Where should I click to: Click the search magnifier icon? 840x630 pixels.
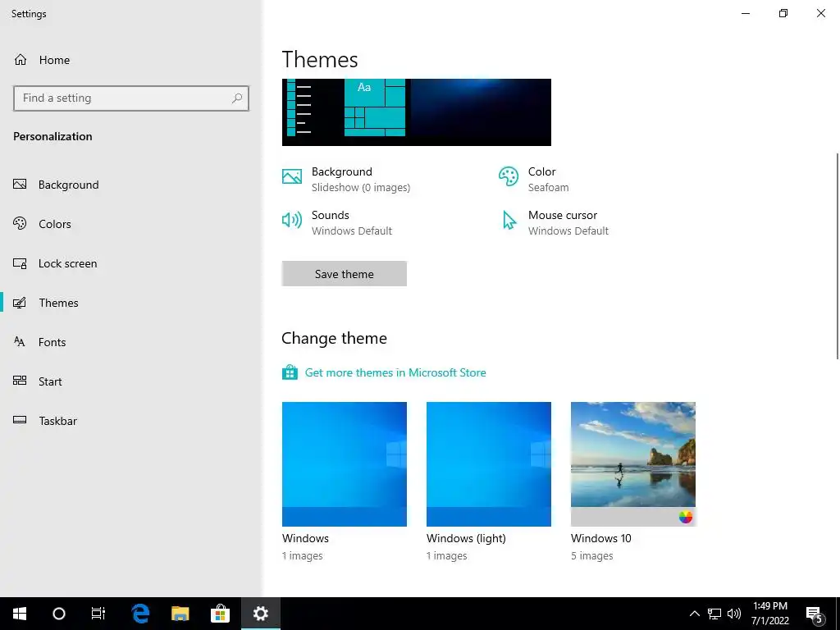coord(237,98)
